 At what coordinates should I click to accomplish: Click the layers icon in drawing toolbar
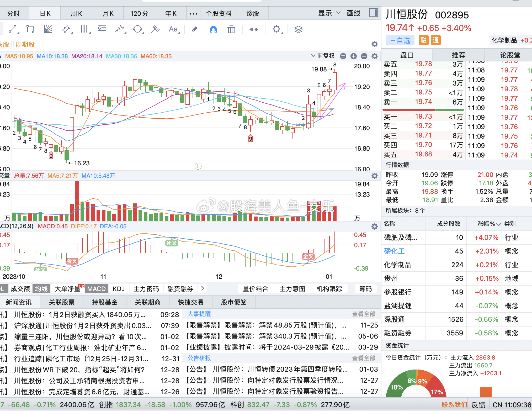point(298,29)
